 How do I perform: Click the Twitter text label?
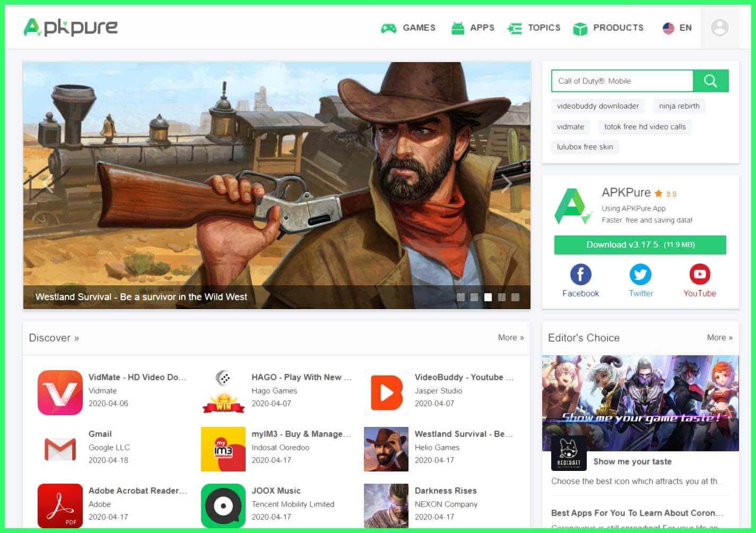(641, 293)
